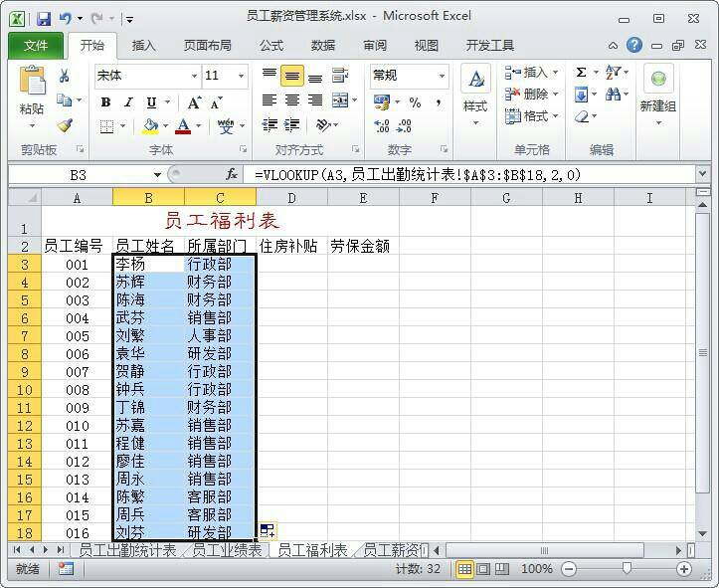Toggle middle vertical alignment button
Screen dimensions: 719x588
(x=291, y=77)
